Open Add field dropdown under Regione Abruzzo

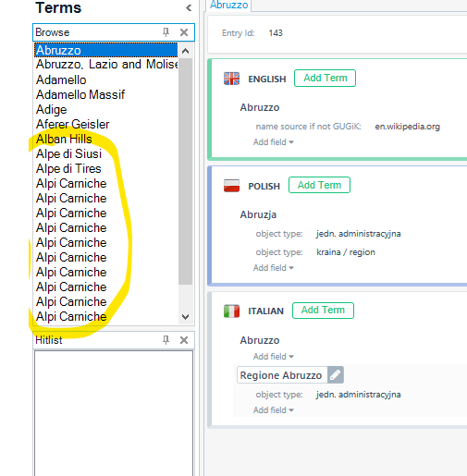274,410
